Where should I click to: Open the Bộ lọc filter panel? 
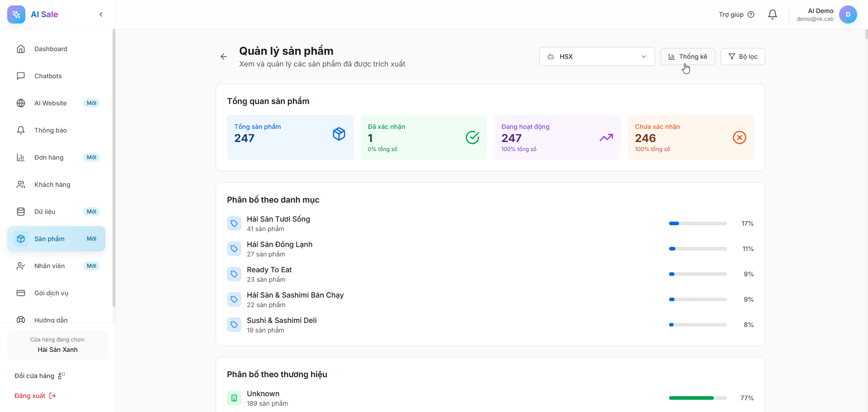742,57
